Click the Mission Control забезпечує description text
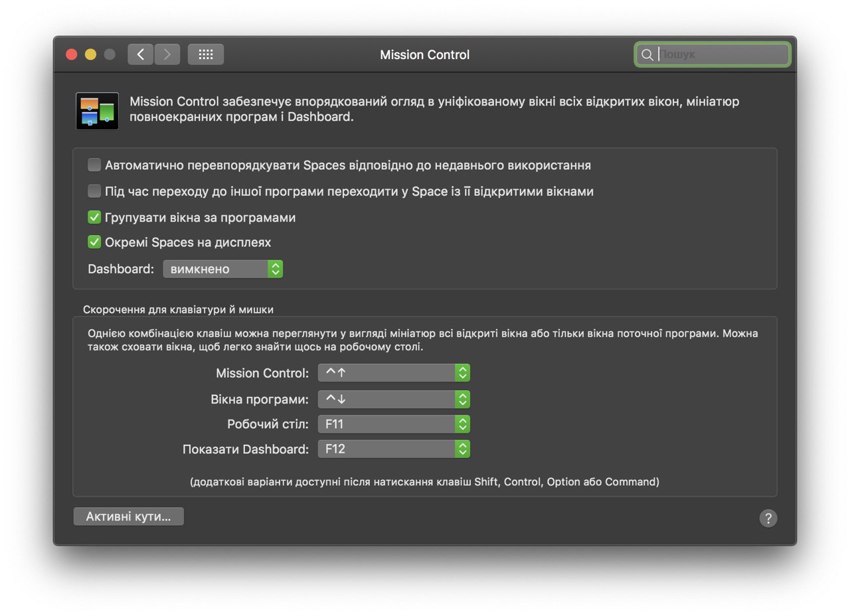Screen dimensions: 850x616 click(x=434, y=110)
